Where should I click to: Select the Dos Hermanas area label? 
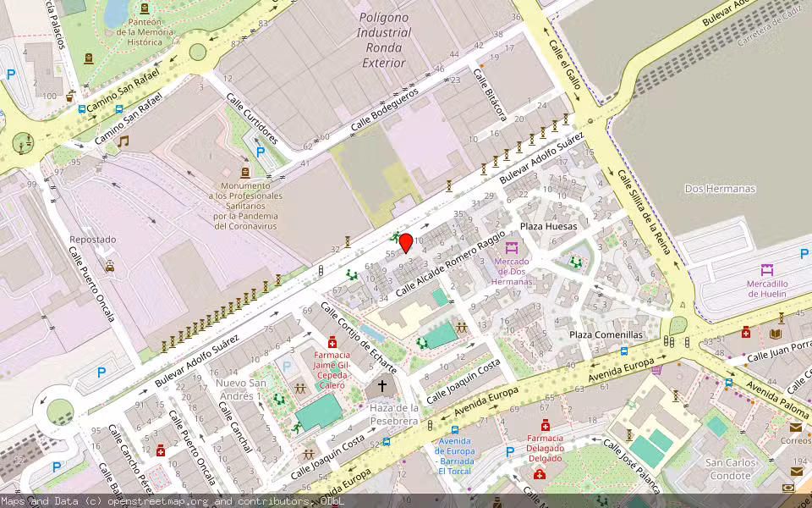[x=720, y=189]
